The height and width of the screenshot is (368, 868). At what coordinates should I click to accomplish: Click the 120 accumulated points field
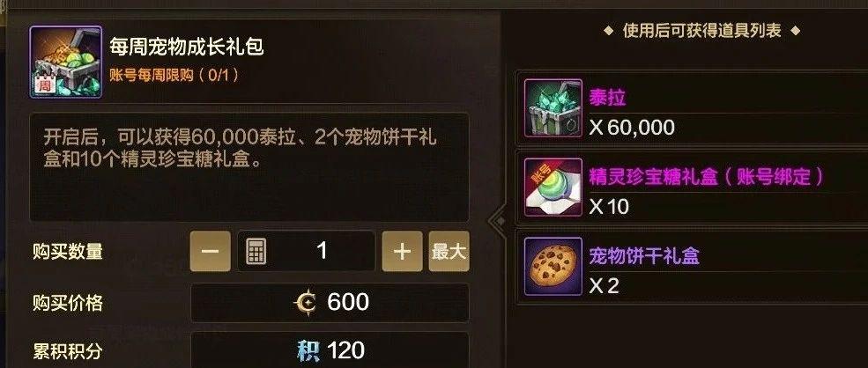point(330,350)
